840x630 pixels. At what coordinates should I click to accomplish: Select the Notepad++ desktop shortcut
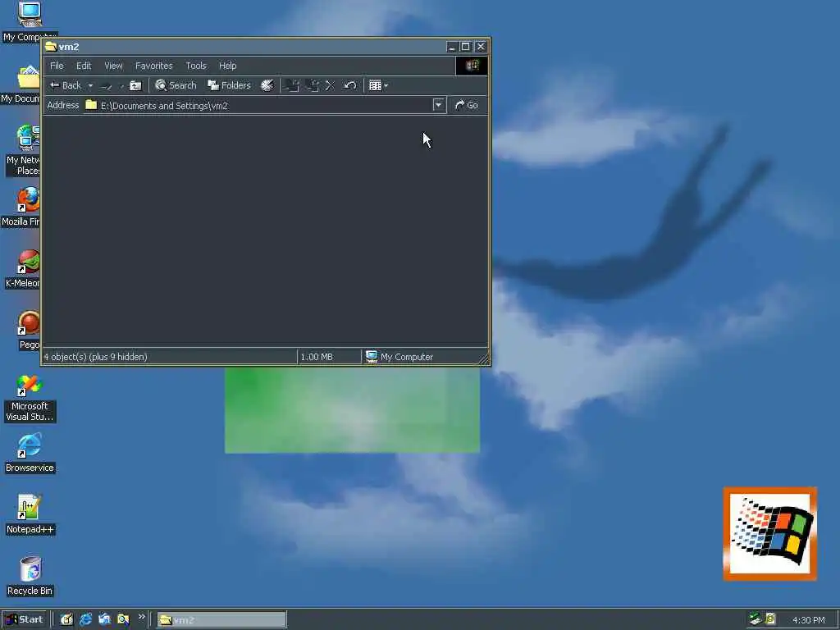point(30,515)
